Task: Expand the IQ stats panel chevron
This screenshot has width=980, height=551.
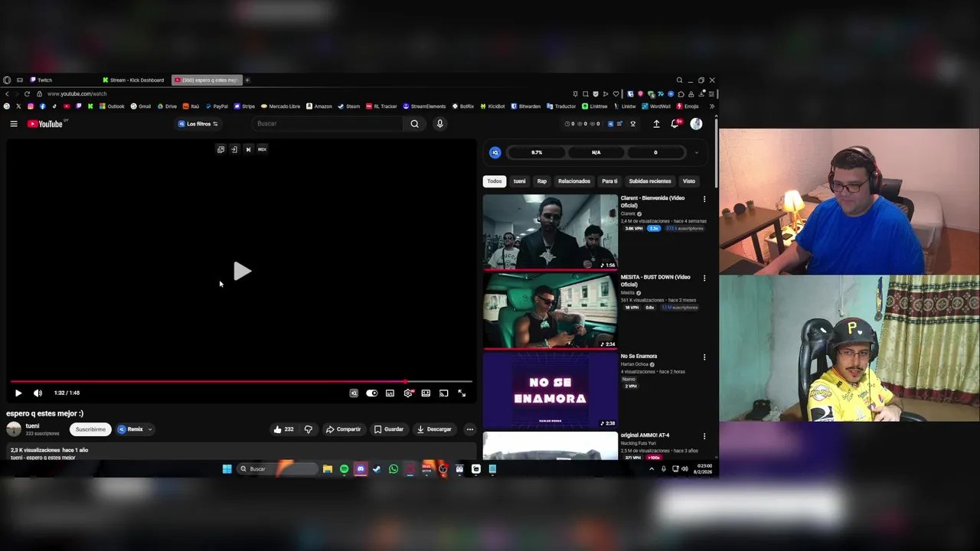Action: [696, 152]
